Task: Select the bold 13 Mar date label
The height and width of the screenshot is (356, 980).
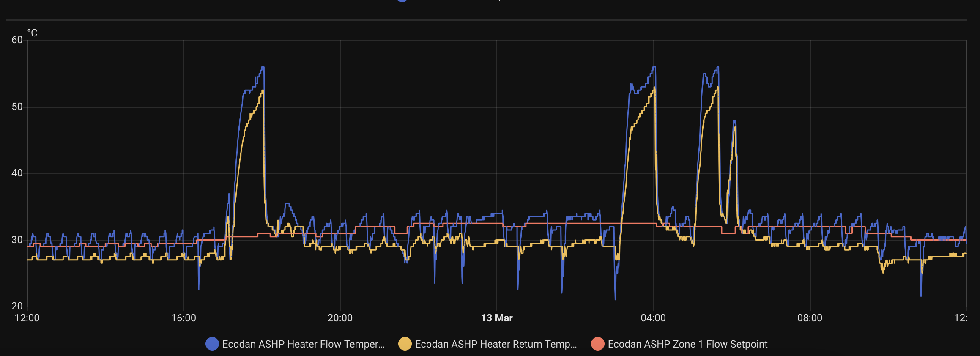Action: tap(496, 318)
